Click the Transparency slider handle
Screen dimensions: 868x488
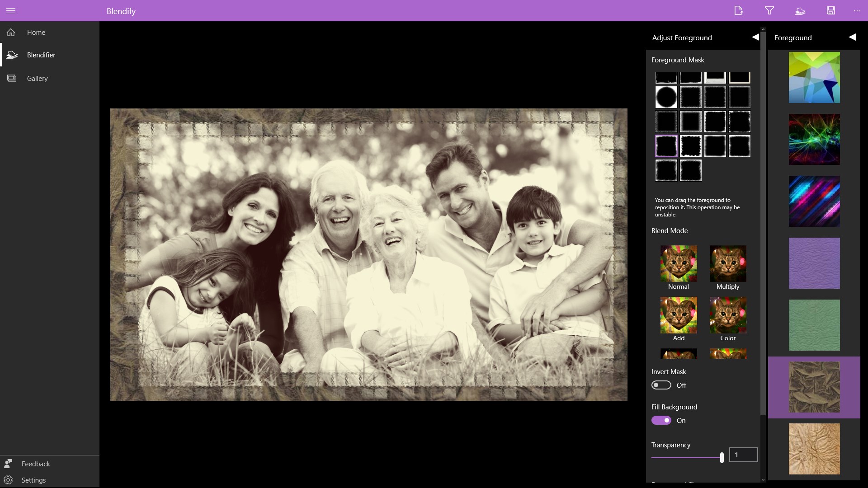point(722,457)
